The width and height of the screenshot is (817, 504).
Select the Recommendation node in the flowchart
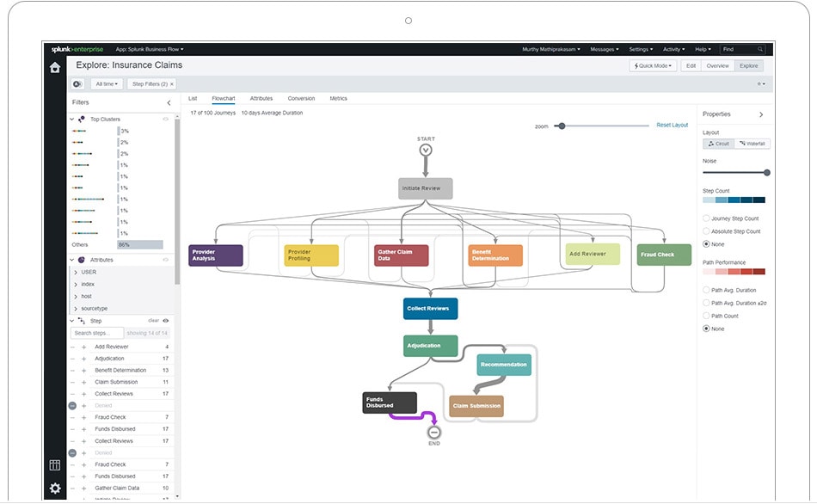[504, 365]
